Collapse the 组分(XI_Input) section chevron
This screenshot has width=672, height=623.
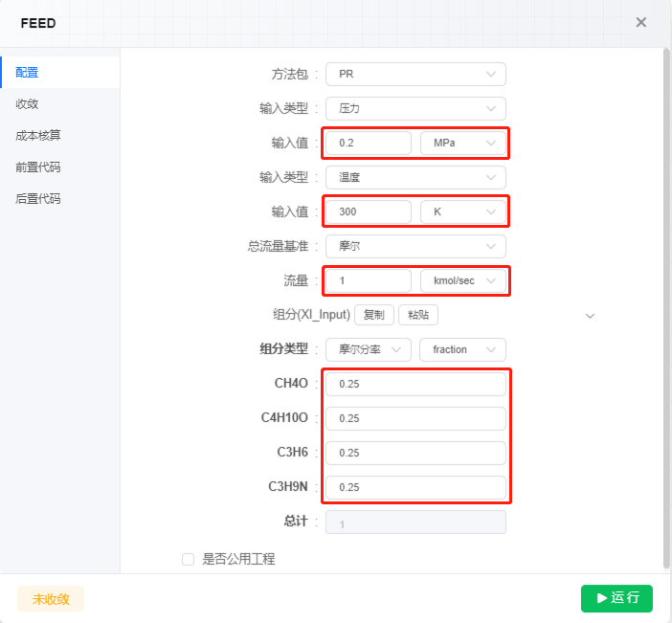pyautogui.click(x=590, y=316)
